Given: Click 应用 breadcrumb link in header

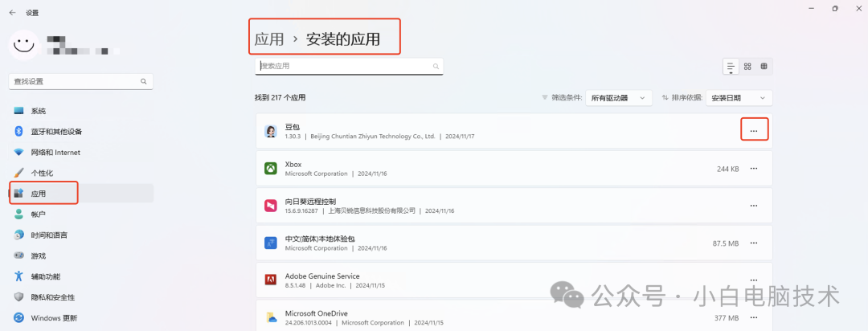Looking at the screenshot, I should pyautogui.click(x=269, y=39).
